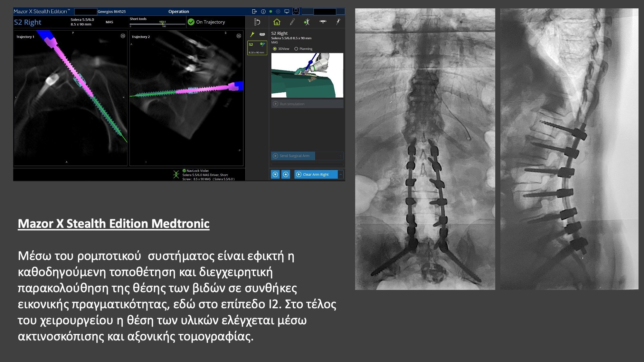
Task: Click the Trajectory 2 view settings icon
Action: (239, 36)
